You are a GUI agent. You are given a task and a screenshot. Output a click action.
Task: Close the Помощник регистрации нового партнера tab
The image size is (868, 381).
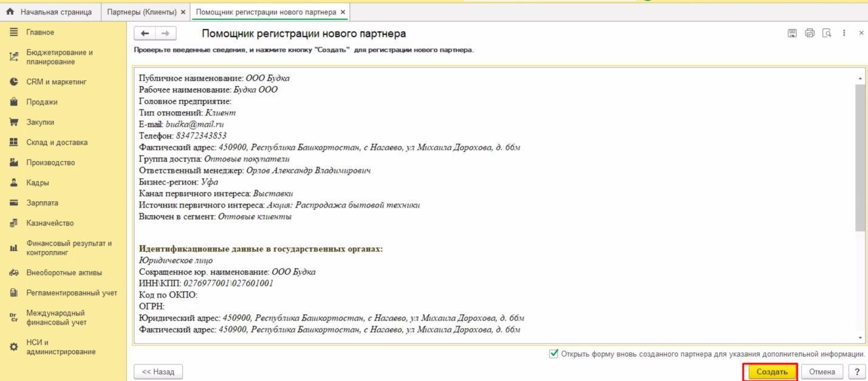click(343, 12)
